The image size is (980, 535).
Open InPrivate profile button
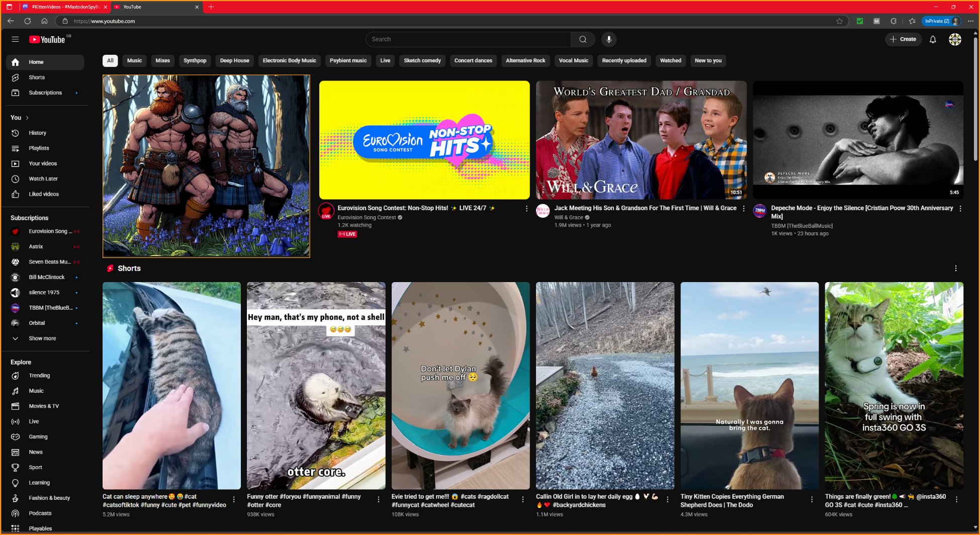tap(942, 21)
